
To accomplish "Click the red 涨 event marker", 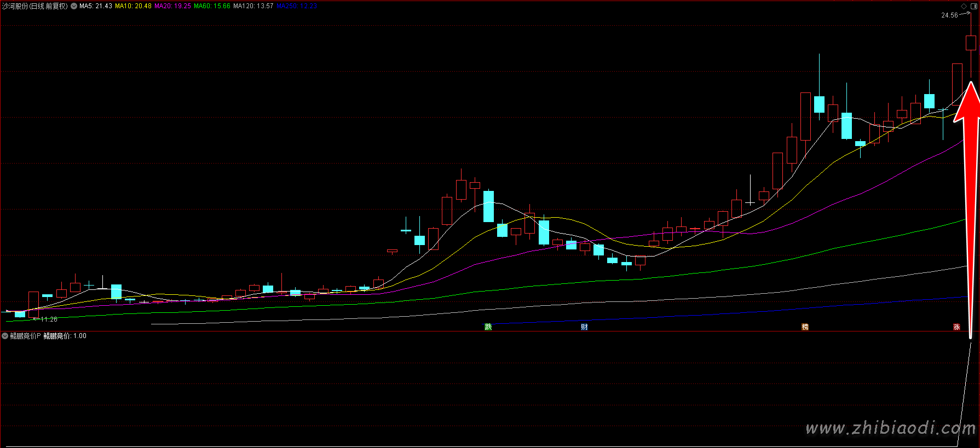I will [x=956, y=327].
